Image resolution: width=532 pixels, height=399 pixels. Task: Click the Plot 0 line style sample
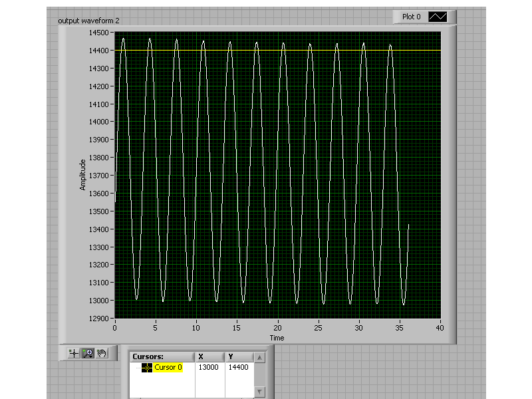tap(438, 17)
